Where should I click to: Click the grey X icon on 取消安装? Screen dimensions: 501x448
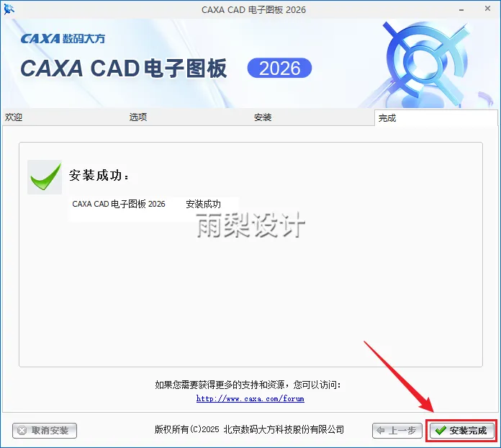point(22,431)
